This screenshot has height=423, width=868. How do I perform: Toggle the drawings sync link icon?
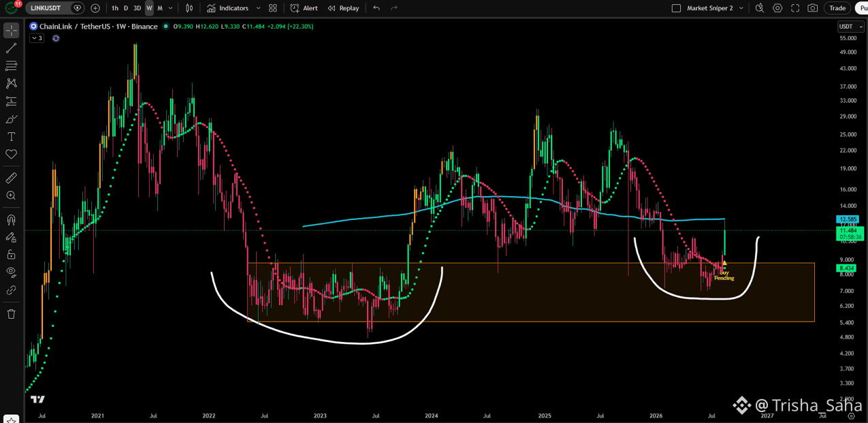12,290
